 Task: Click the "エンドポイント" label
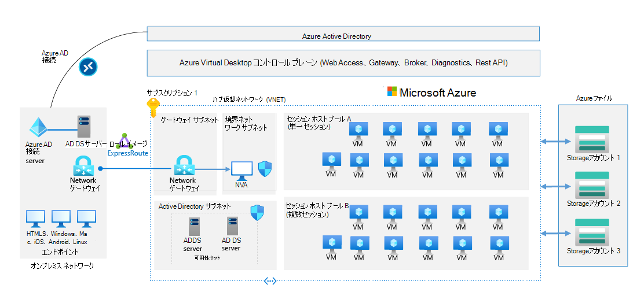60,252
